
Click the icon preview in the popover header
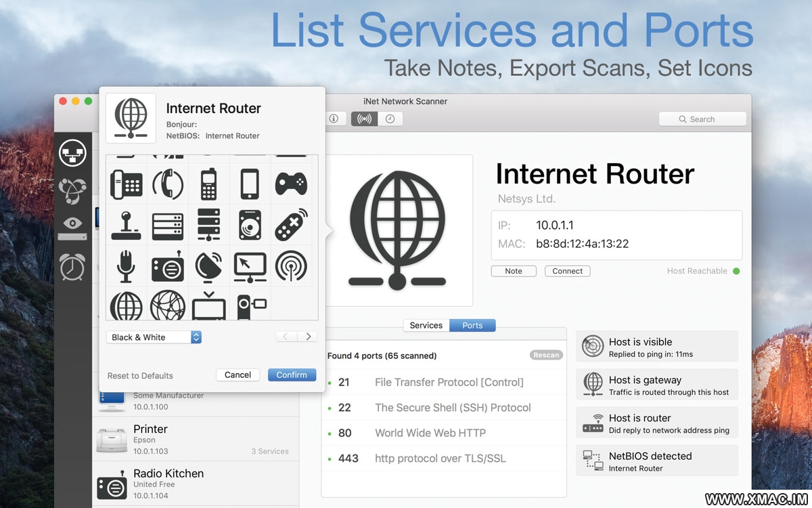coord(131,119)
